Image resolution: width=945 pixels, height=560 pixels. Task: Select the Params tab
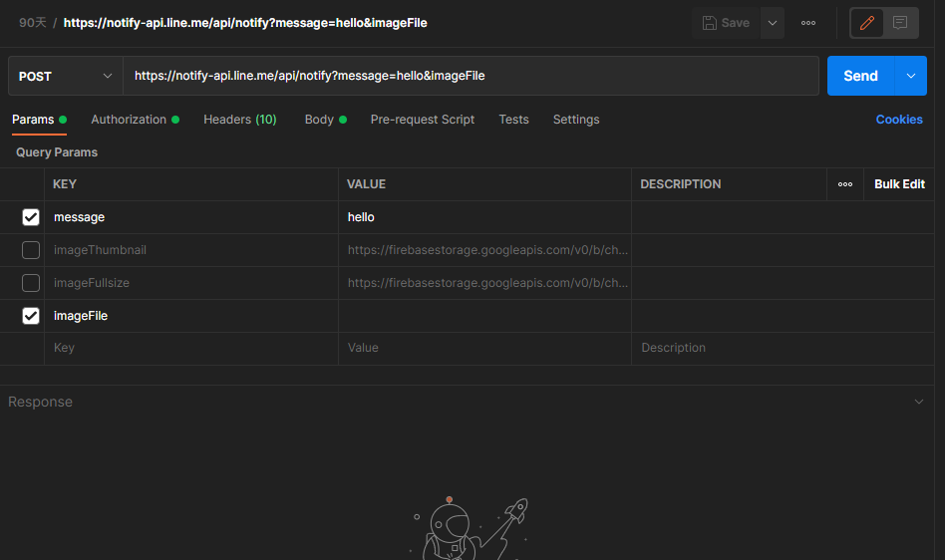39,120
